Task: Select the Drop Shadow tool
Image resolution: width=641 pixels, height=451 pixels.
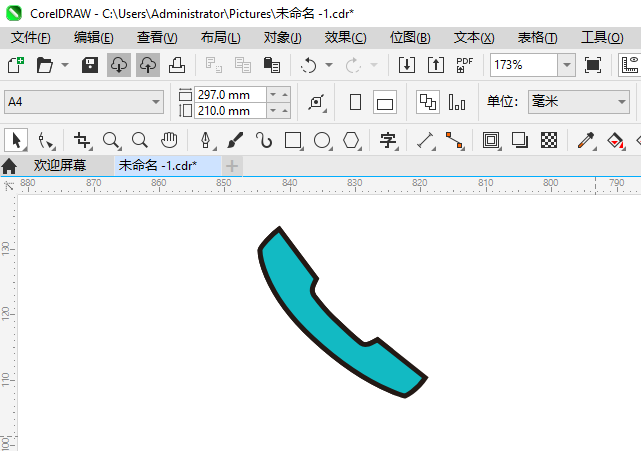Action: coord(520,140)
